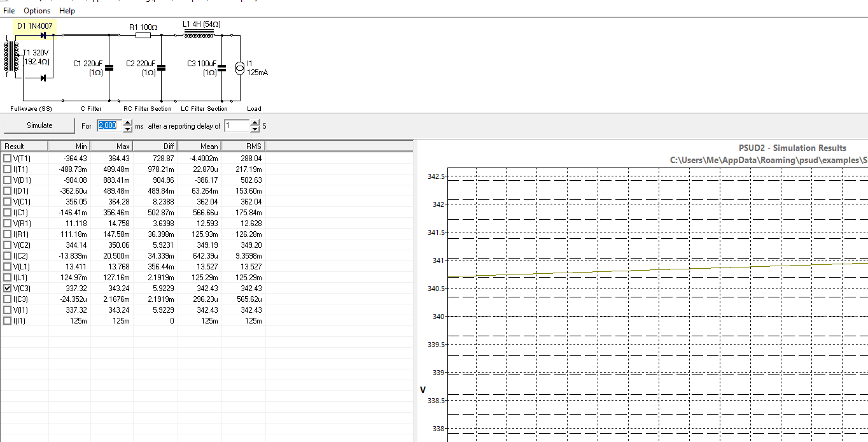868x442 pixels.
Task: Enable the V(L1) trace checkbox
Action: point(8,266)
